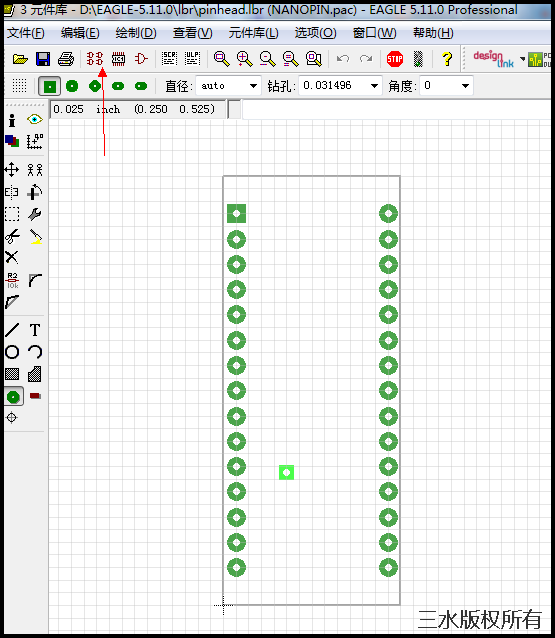
Task: Open the 查看(V) menu
Action: [192, 33]
